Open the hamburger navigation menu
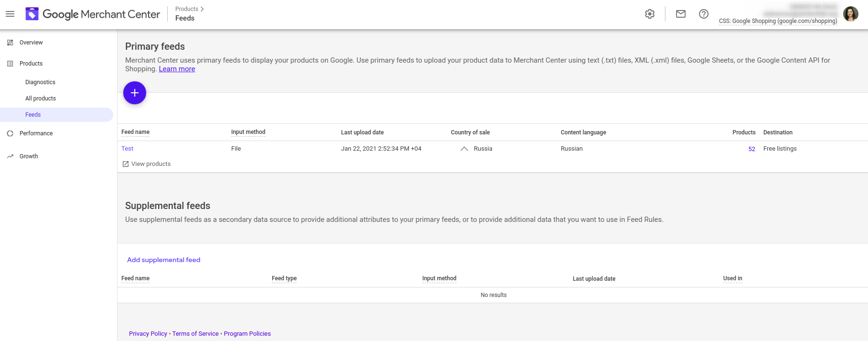 coord(10,14)
